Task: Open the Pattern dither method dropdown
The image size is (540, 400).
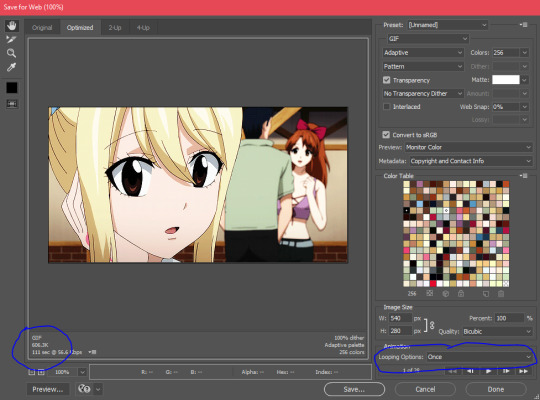Action: coord(423,66)
